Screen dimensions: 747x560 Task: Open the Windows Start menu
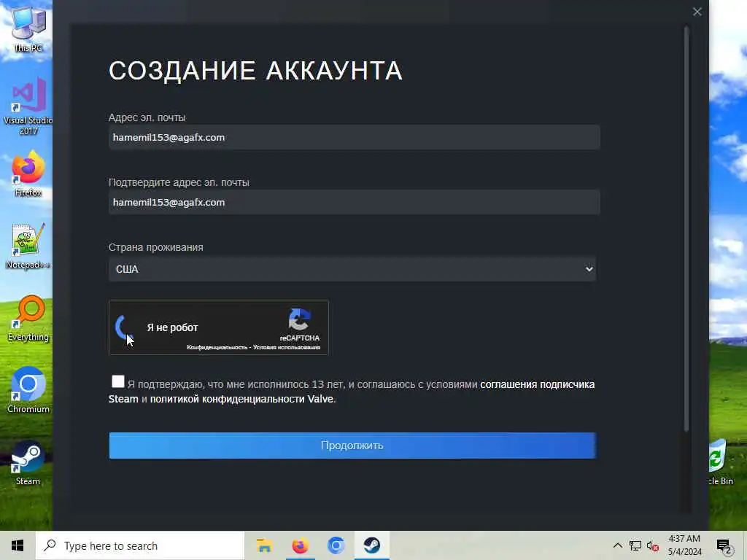tap(18, 545)
